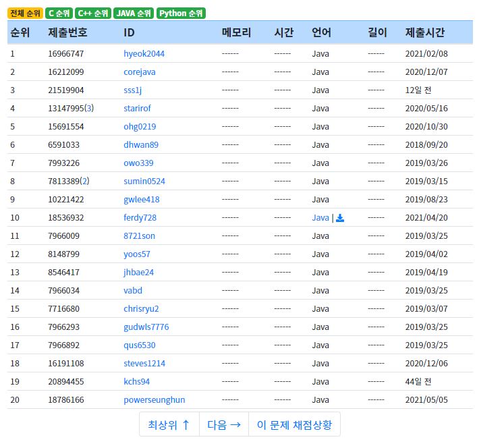This screenshot has height=448, width=477.
Task: Click the date 2020/12/06
Action: pyautogui.click(x=426, y=364)
